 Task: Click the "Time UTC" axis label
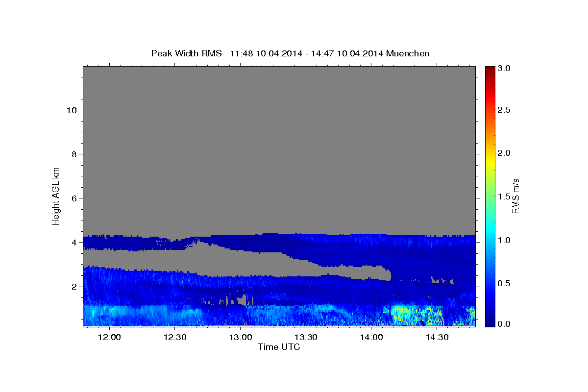tap(279, 347)
